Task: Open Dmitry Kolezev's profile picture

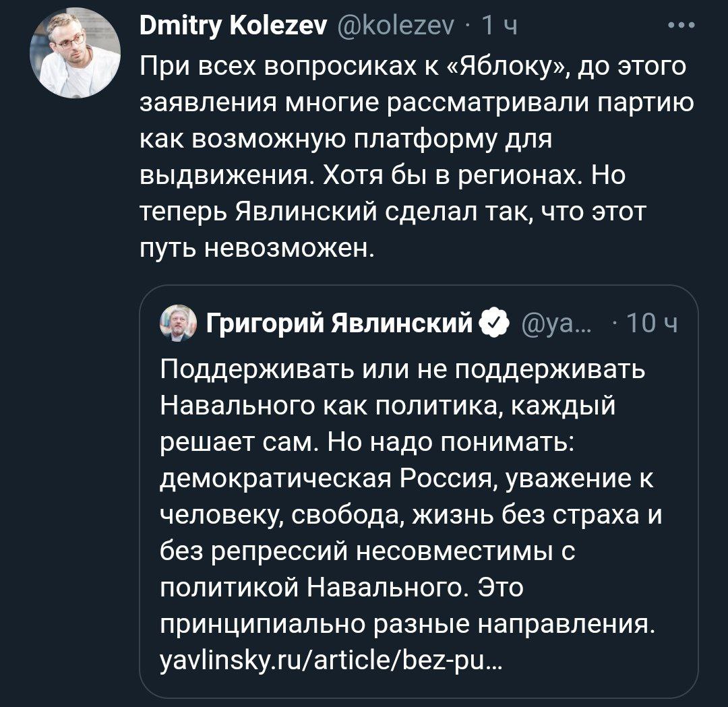Action: 75,55
